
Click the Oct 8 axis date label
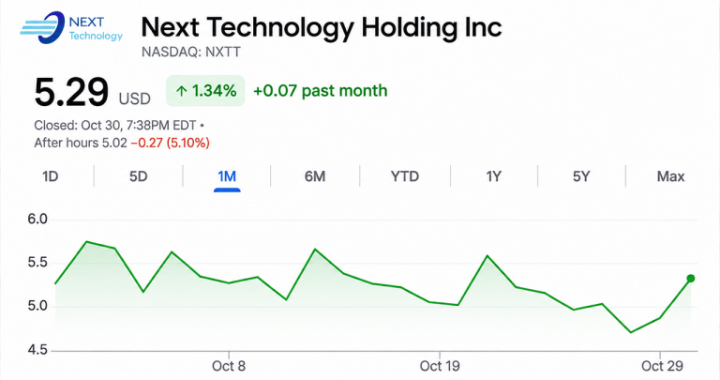[x=229, y=366]
